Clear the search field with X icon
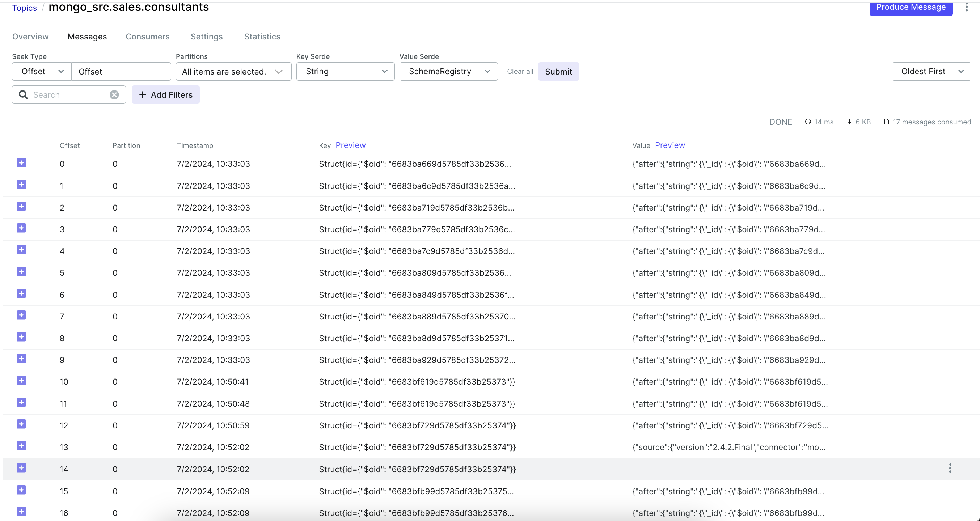 [114, 95]
